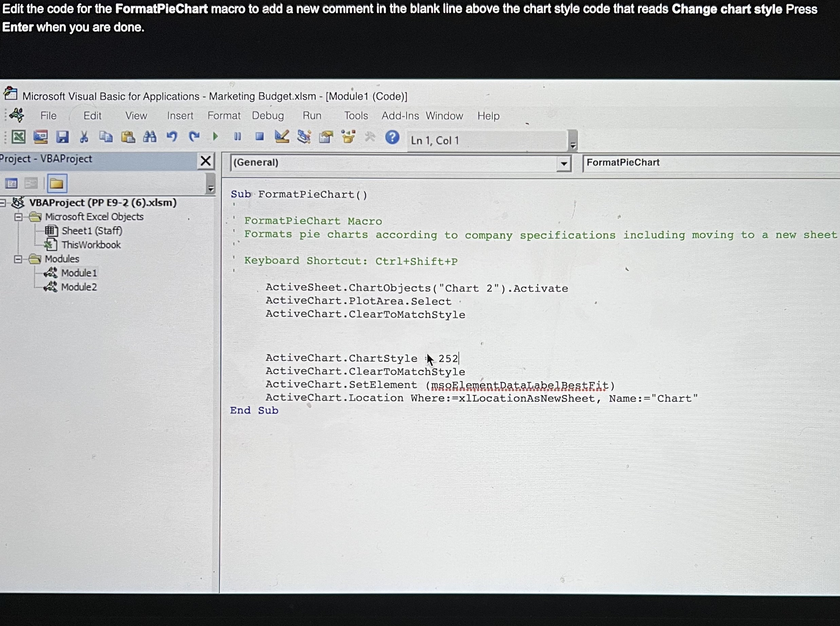
Task: Toggle Folders view in the Project pane
Action: pyautogui.click(x=57, y=184)
